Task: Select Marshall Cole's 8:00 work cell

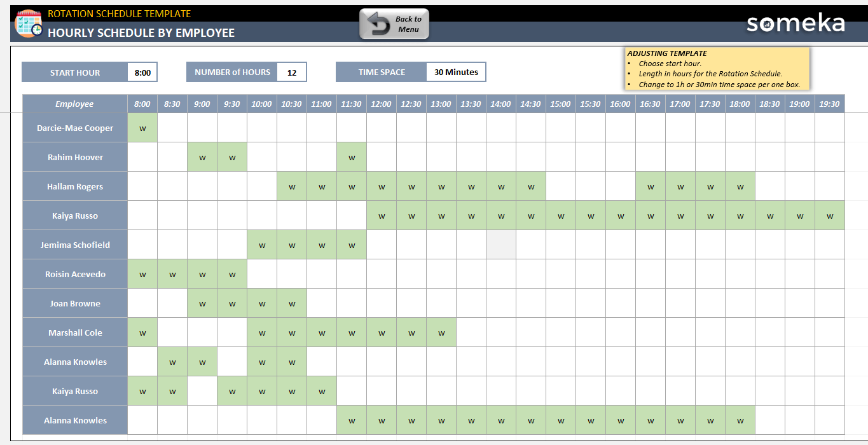Action: coord(142,332)
